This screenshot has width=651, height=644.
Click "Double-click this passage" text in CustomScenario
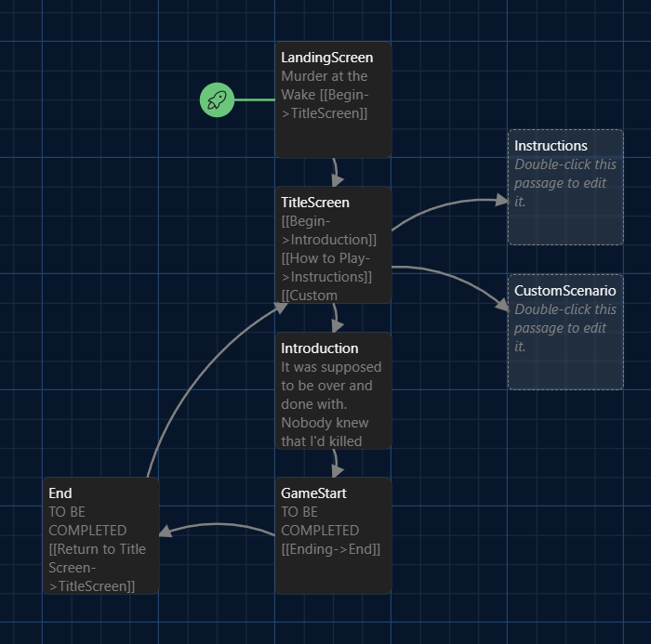click(565, 319)
